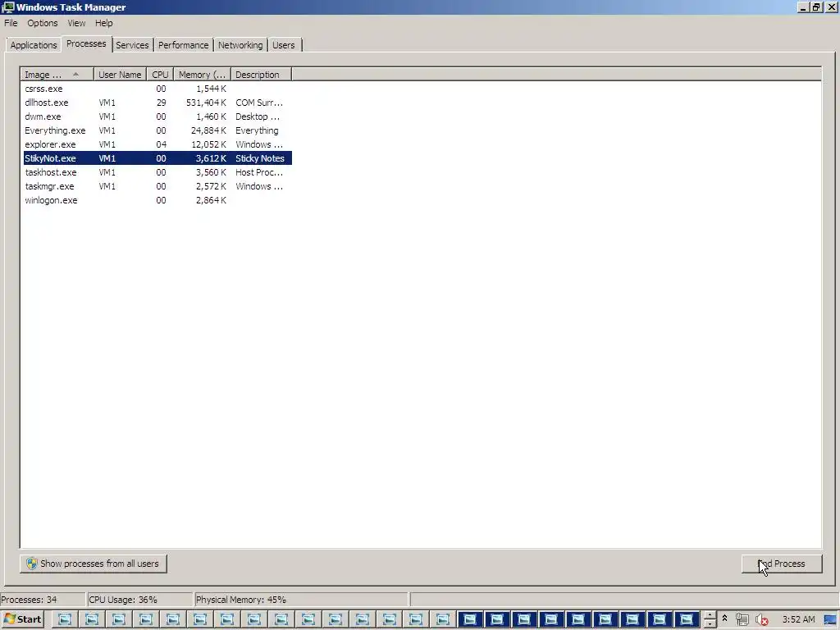Select the Processes tab
This screenshot has width=840, height=630.
click(86, 44)
